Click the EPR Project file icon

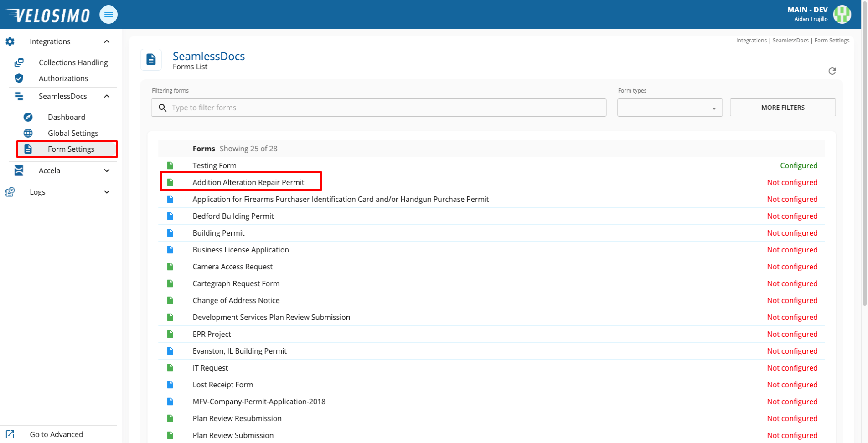coord(170,334)
